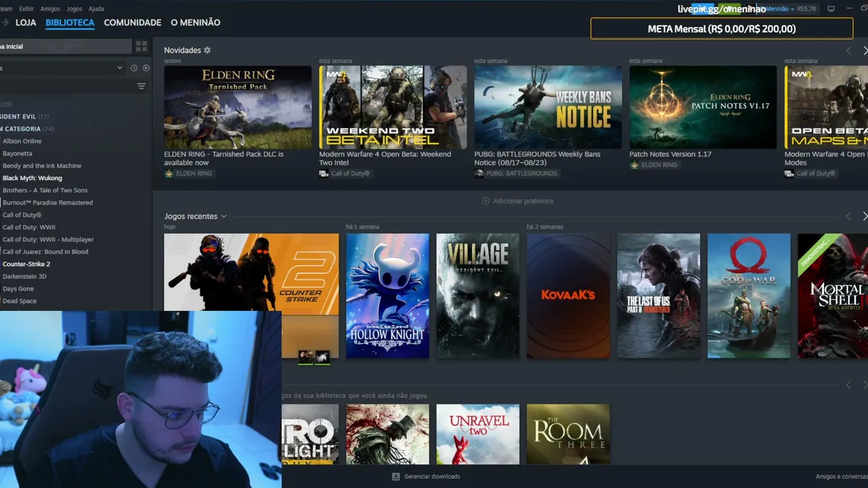Select Dead Space in the game list
This screenshot has height=488, width=868.
click(20, 301)
